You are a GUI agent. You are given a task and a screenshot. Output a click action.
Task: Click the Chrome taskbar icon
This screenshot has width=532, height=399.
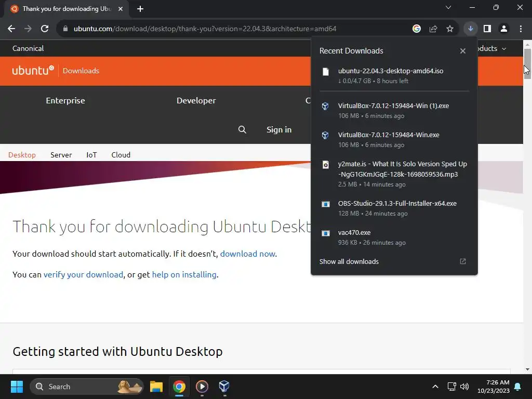click(179, 387)
